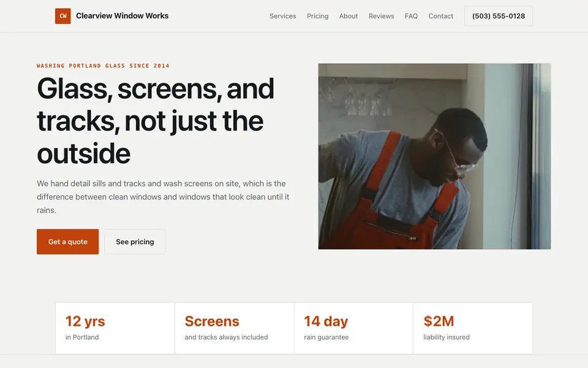Screen dimensions: 588x368
Task: Click the 'Screens' stat heading
Action: [x=212, y=321]
